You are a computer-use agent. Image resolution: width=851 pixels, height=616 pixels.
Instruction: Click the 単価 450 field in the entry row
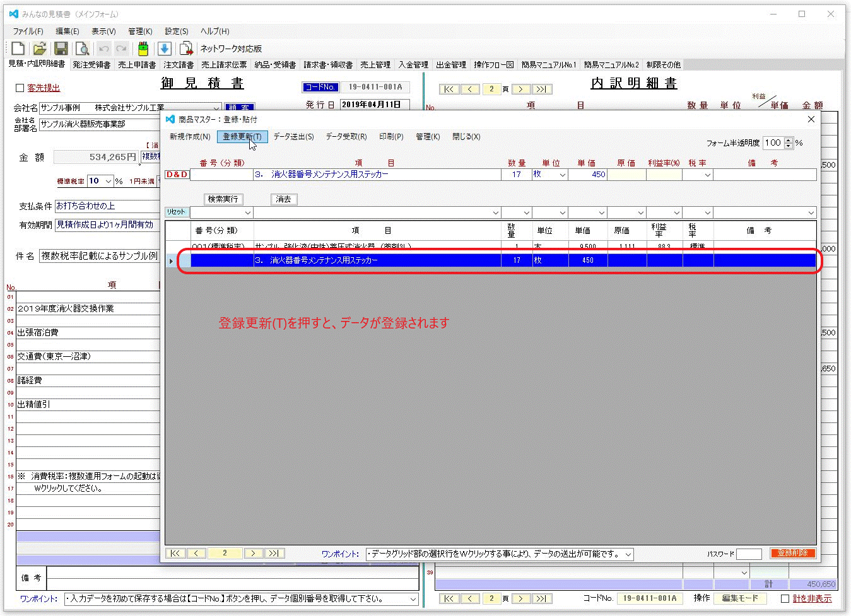point(588,175)
